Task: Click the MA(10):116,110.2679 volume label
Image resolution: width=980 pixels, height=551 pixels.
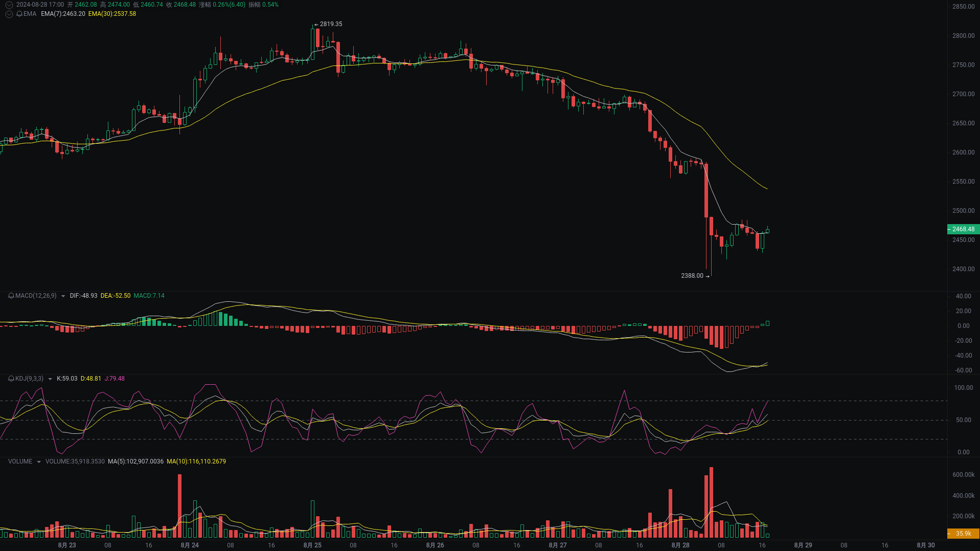Action: pos(196,461)
